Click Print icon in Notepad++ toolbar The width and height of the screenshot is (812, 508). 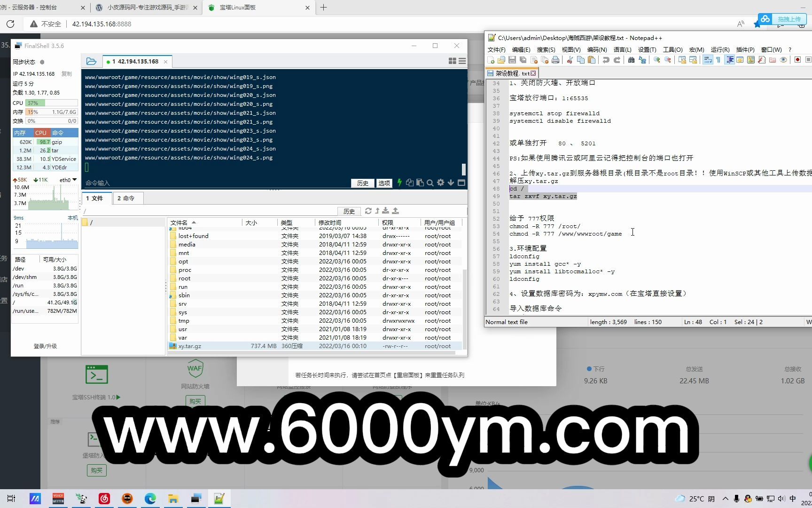[555, 60]
